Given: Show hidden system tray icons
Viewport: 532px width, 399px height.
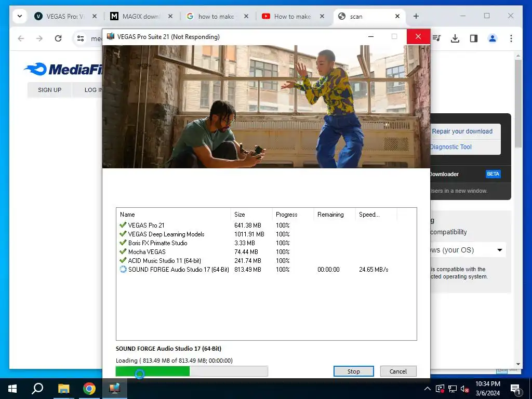Looking at the screenshot, I should pos(427,389).
